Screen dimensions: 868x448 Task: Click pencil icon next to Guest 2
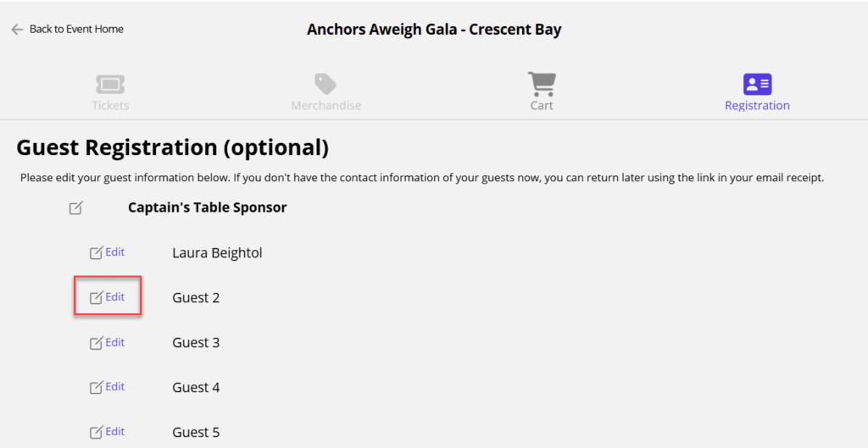click(x=97, y=297)
